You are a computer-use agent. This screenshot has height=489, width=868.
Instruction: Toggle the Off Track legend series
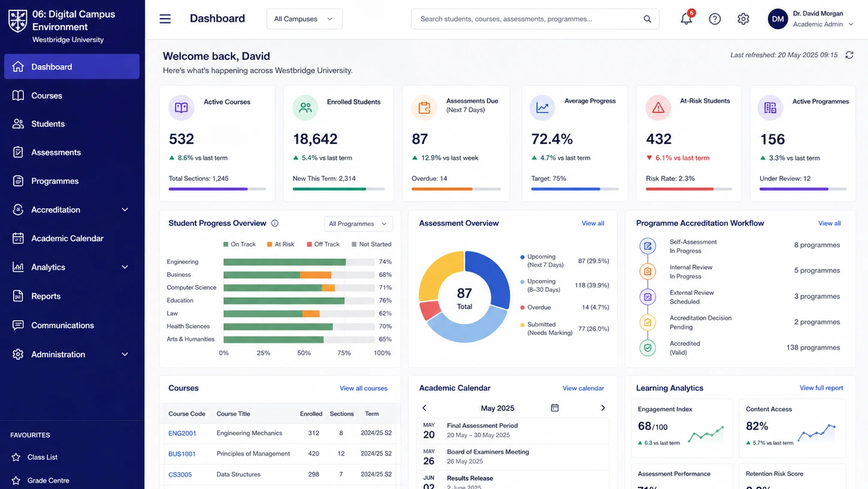tap(323, 244)
